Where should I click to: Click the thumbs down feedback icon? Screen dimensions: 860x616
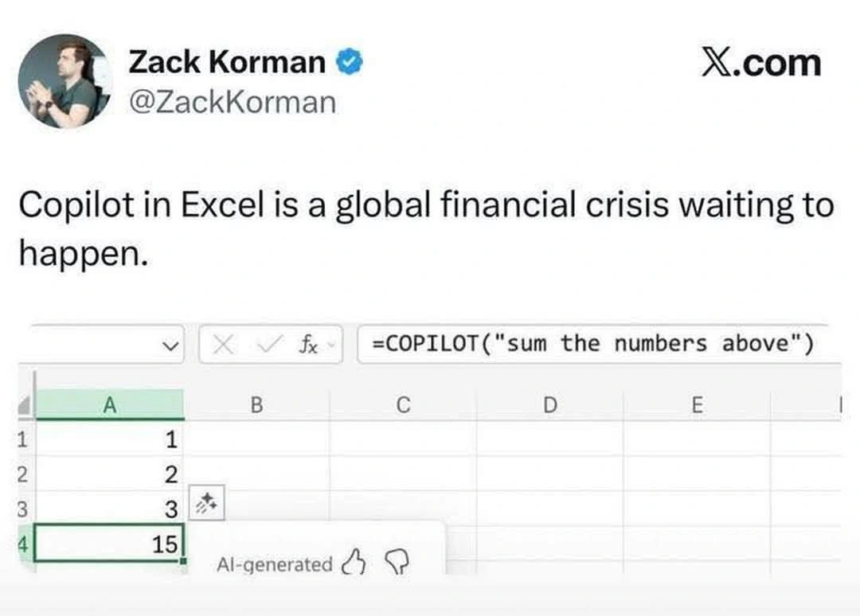tap(395, 563)
